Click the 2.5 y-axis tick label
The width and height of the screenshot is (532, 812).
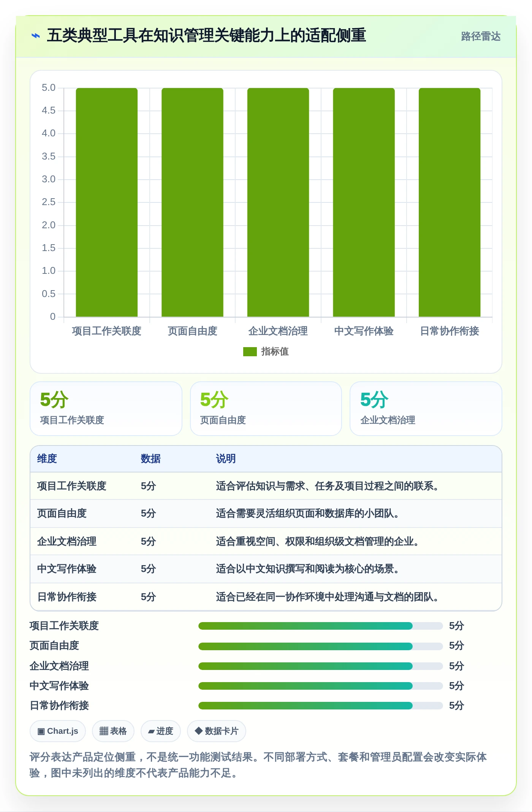pyautogui.click(x=49, y=202)
